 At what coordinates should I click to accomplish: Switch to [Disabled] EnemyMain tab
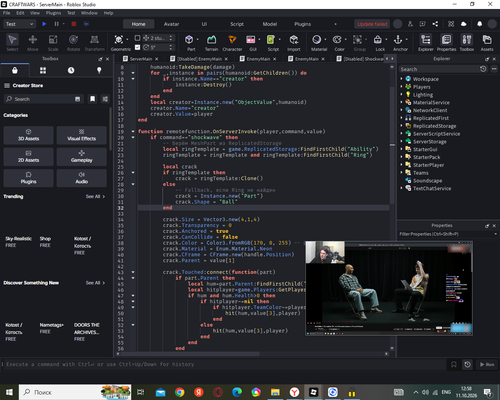[x=199, y=59]
